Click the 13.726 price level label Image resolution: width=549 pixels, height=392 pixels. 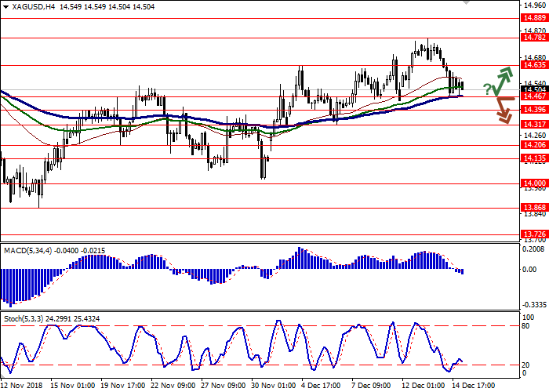coord(534,234)
